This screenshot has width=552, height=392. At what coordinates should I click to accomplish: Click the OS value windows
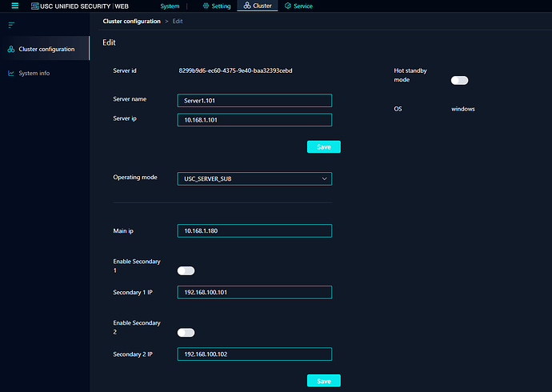[463, 109]
